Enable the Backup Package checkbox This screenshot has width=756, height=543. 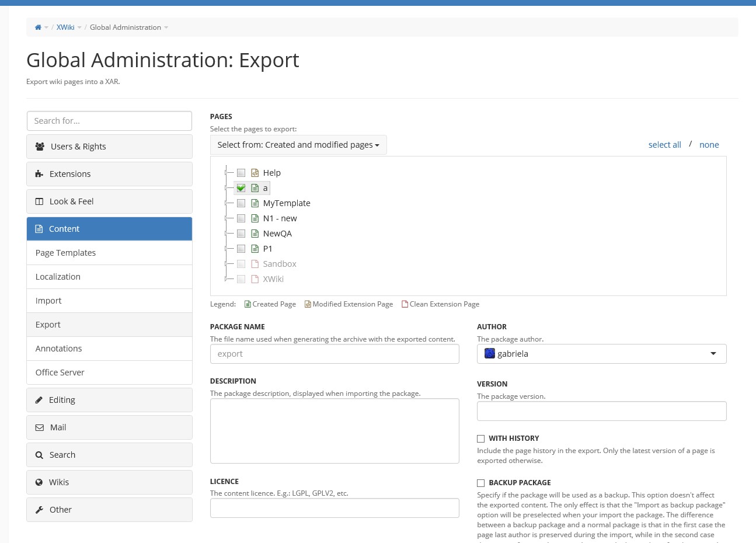[481, 483]
